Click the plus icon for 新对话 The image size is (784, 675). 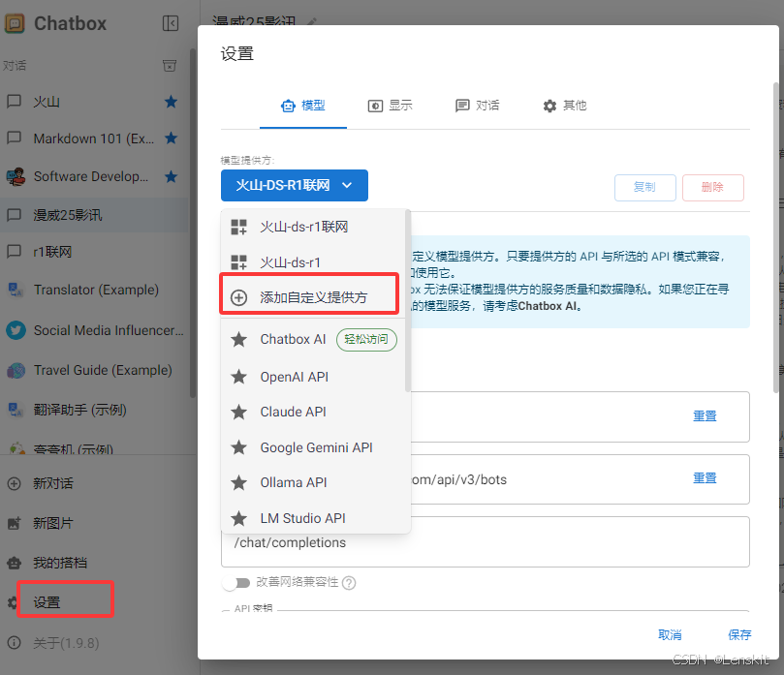coord(14,483)
